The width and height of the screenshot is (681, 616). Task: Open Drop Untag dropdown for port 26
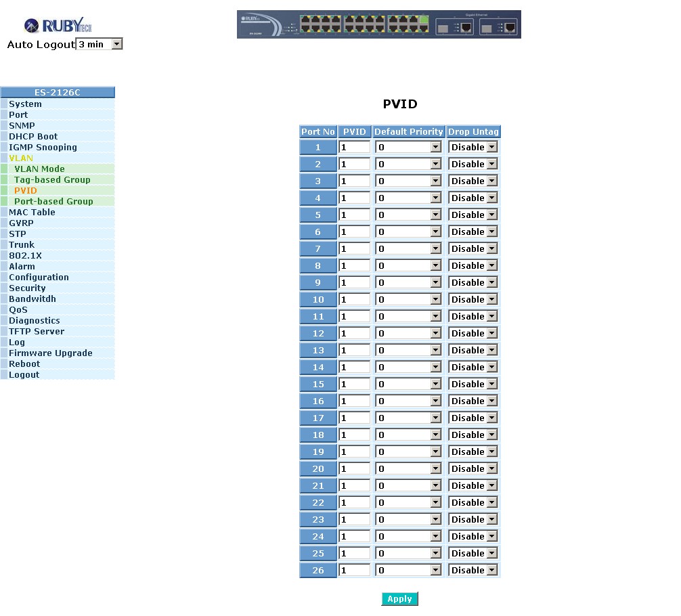pyautogui.click(x=473, y=571)
